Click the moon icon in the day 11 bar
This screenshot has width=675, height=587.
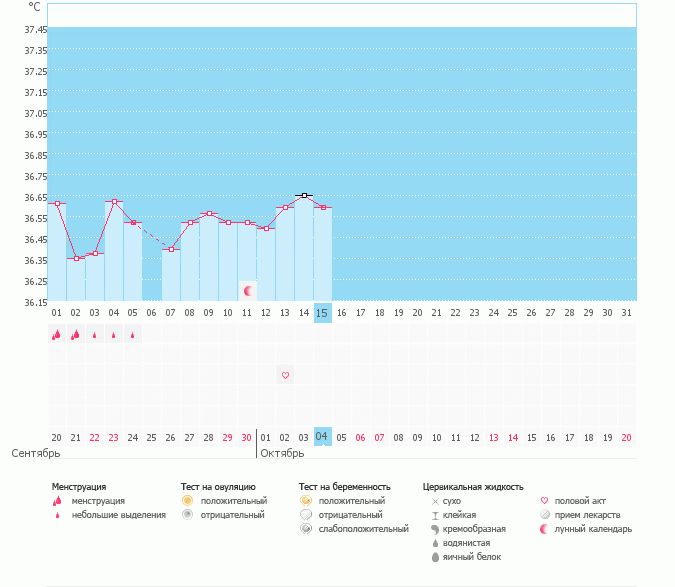pyautogui.click(x=247, y=290)
